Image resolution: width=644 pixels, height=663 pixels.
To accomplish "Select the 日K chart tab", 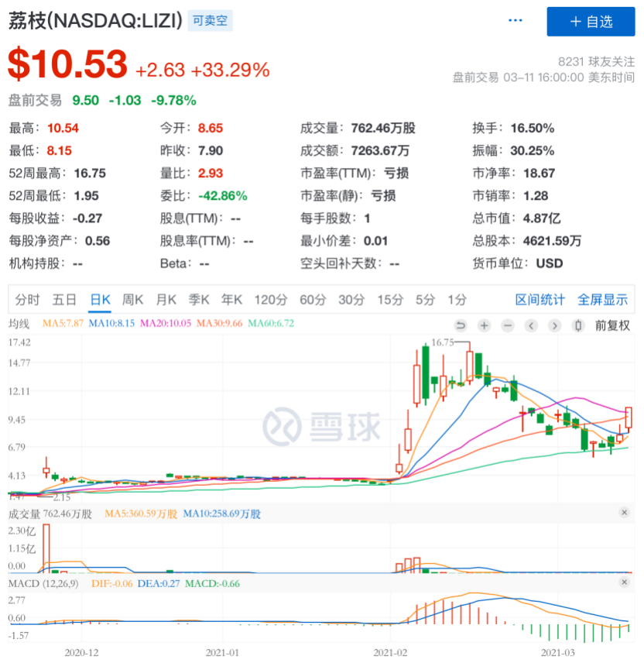I will coord(100,300).
